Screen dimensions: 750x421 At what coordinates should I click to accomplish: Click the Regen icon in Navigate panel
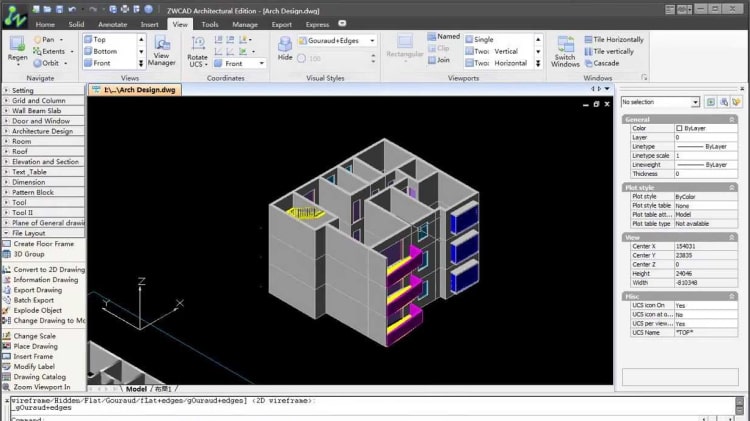(17, 47)
